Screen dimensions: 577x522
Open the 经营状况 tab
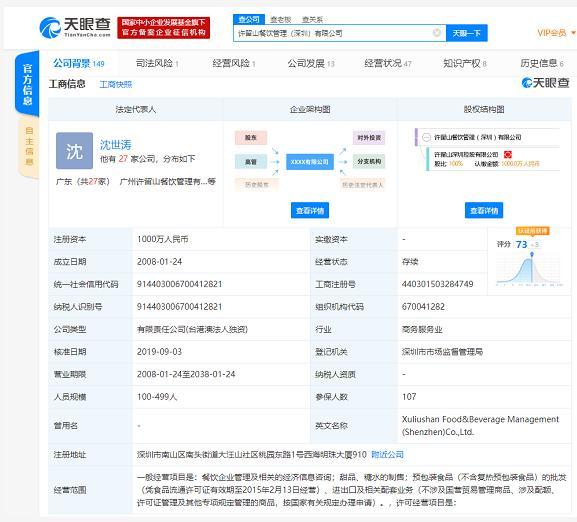(388, 63)
